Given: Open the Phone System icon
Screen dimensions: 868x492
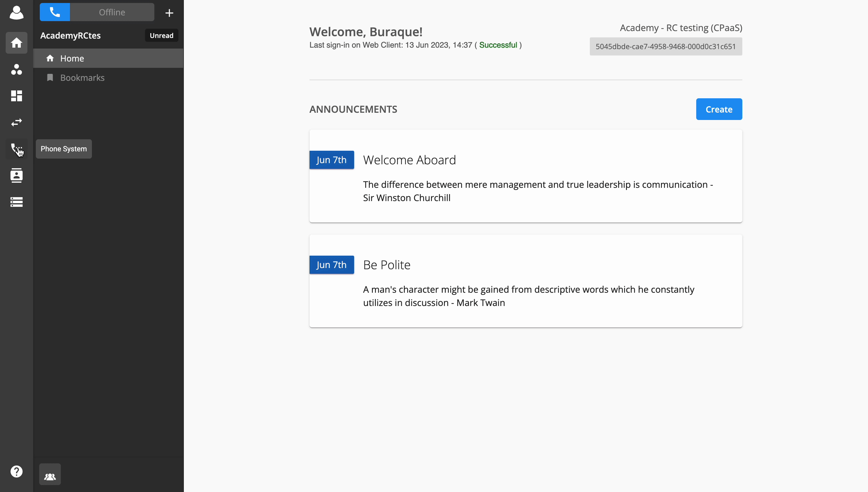Looking at the screenshot, I should [16, 149].
